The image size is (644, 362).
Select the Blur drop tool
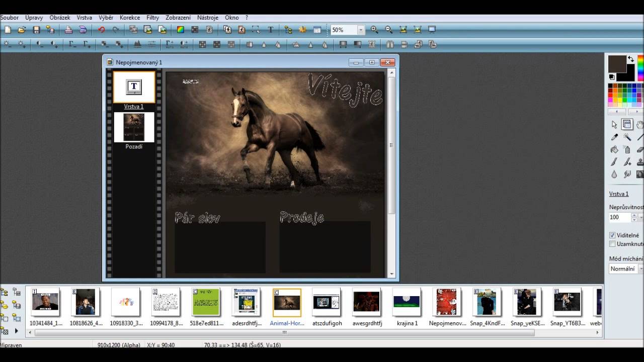(x=614, y=174)
